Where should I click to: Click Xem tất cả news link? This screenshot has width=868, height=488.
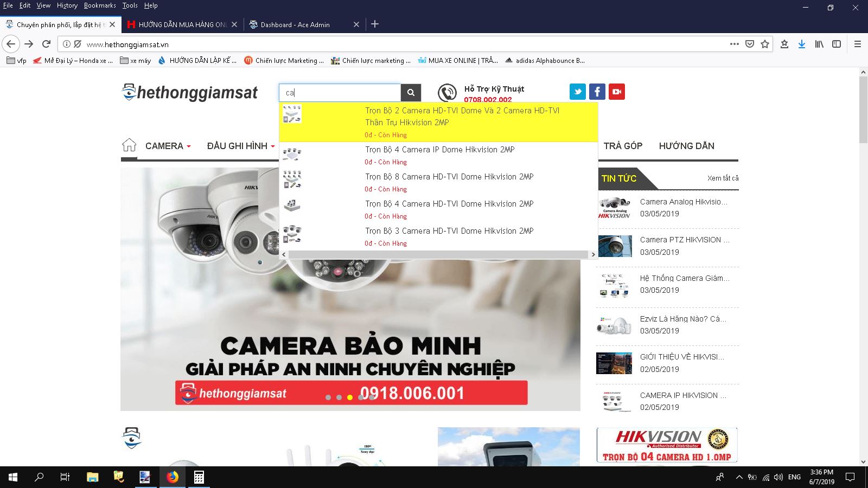pos(723,178)
